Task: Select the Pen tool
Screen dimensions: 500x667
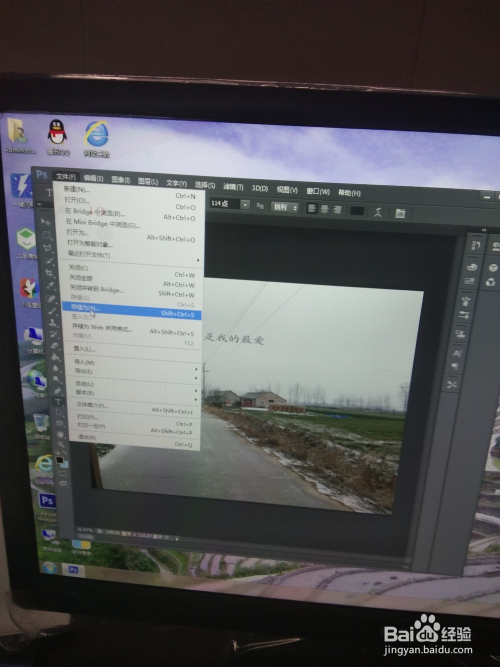Action: (x=57, y=391)
